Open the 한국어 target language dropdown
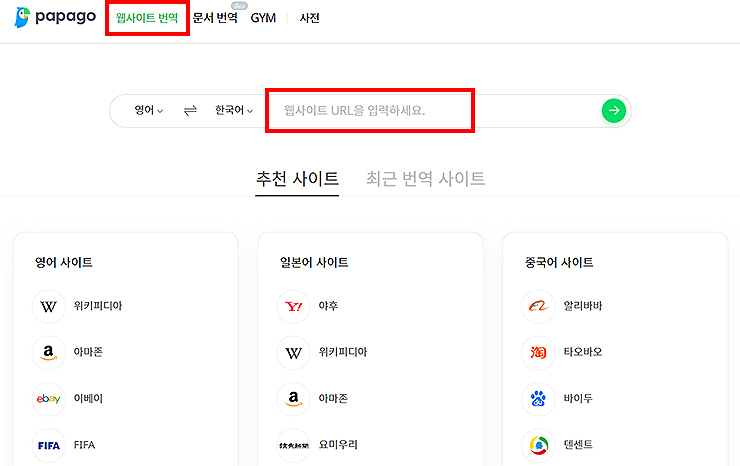The image size is (740, 466). 234,110
